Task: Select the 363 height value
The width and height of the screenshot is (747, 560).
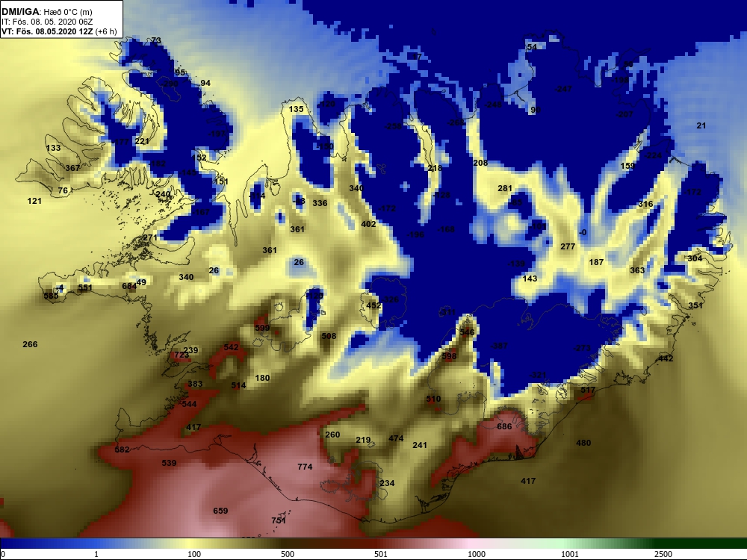Action: 637,270
